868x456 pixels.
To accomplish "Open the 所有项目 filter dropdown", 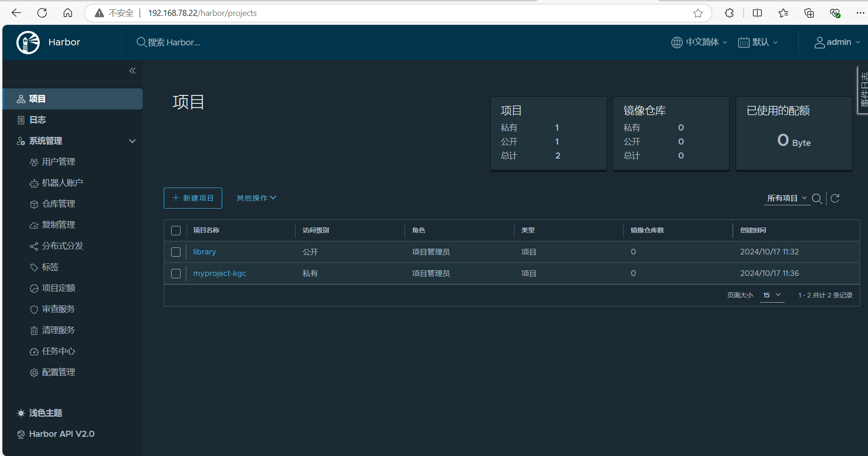I will point(787,198).
